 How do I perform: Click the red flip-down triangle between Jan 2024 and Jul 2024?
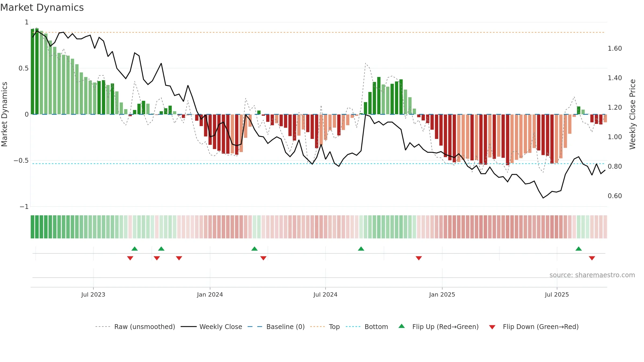263,258
